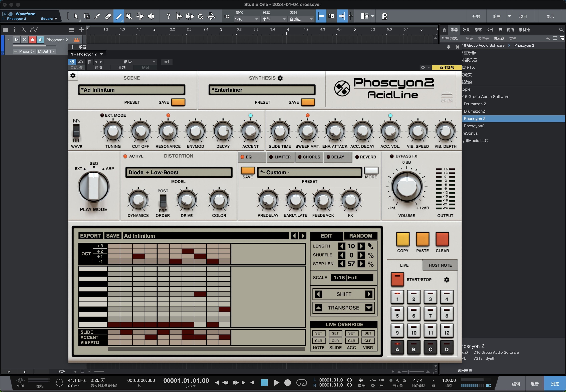Switch to HOST NOTE tab

[440, 265]
